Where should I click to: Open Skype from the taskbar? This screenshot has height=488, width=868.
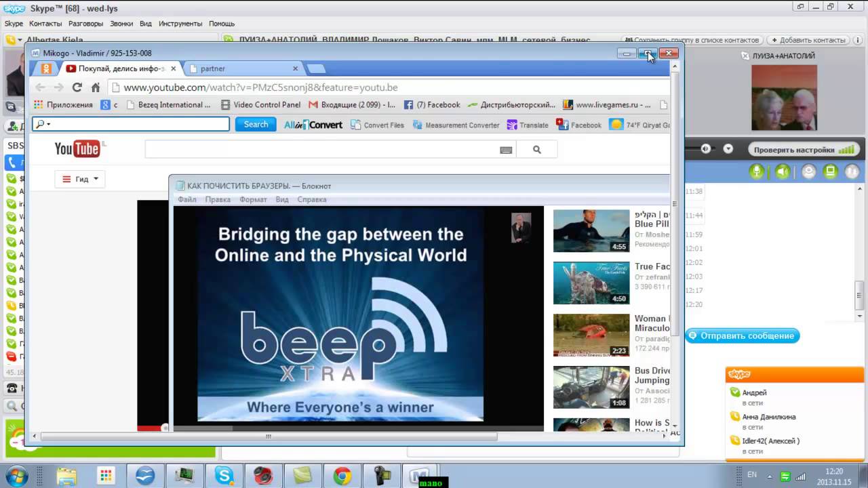pyautogui.click(x=224, y=476)
